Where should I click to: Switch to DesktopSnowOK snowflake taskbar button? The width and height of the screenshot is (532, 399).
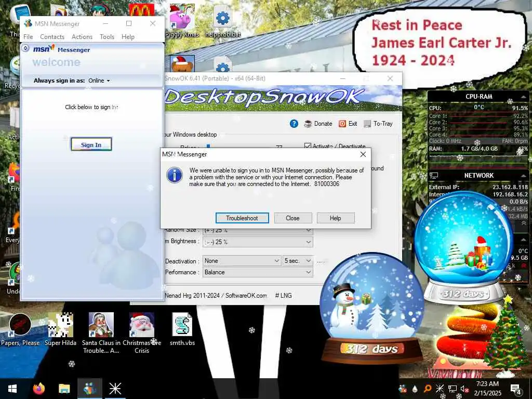click(115, 389)
